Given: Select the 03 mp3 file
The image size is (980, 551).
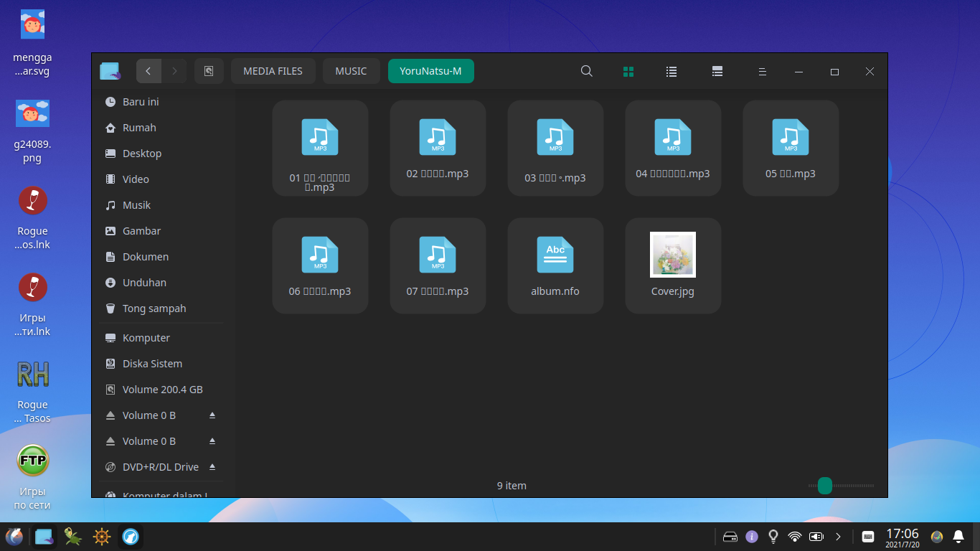Looking at the screenshot, I should click(555, 149).
